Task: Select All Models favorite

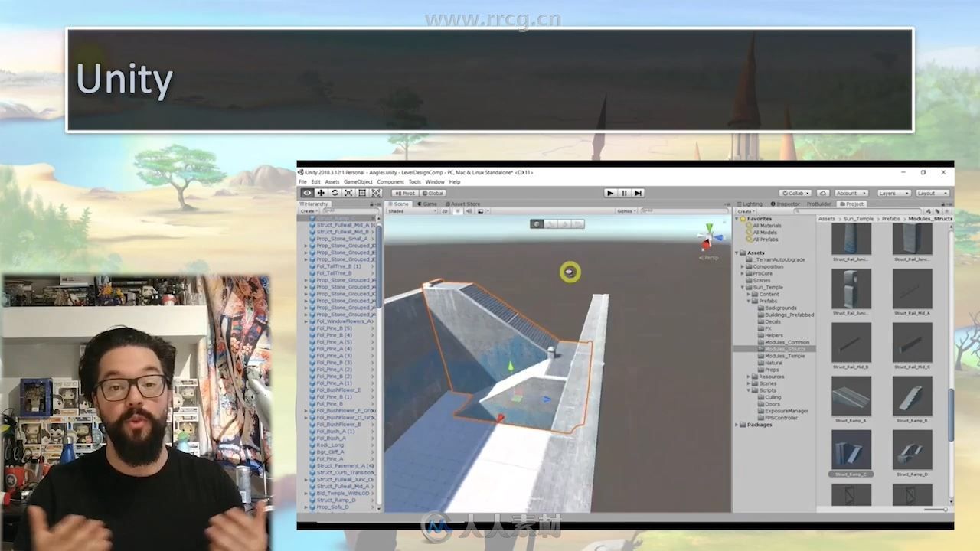Action: tap(764, 233)
